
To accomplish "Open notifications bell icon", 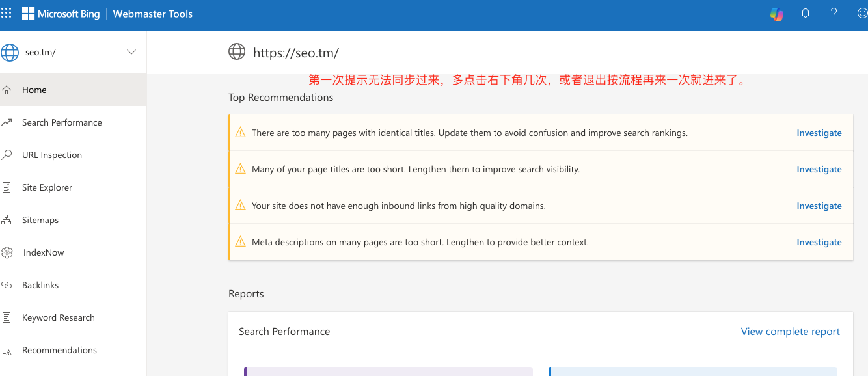I will pyautogui.click(x=806, y=14).
